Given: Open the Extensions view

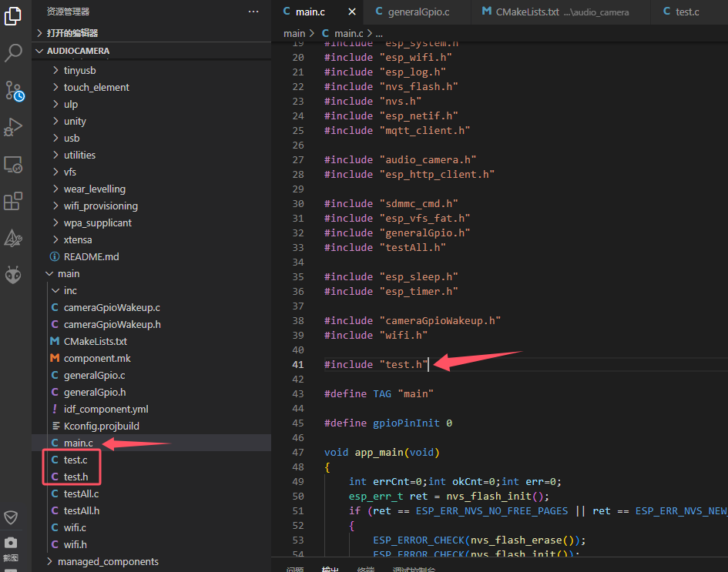Looking at the screenshot, I should 13,202.
